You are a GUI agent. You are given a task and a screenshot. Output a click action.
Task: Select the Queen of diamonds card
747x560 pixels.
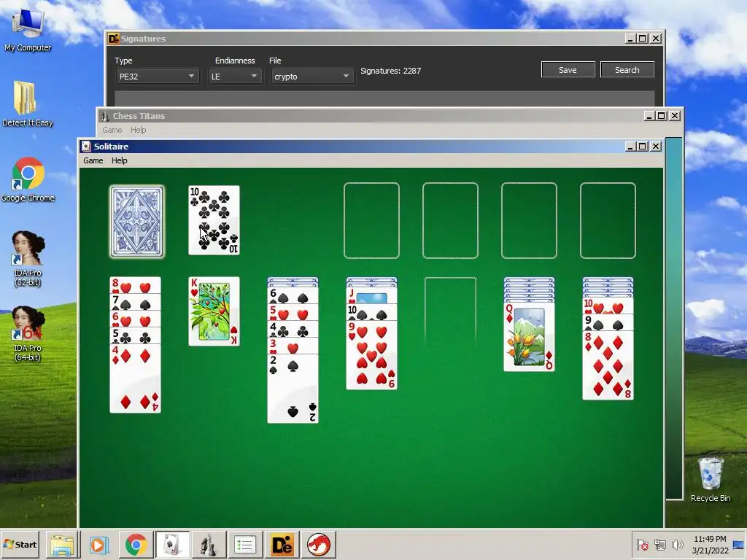pyautogui.click(x=529, y=337)
